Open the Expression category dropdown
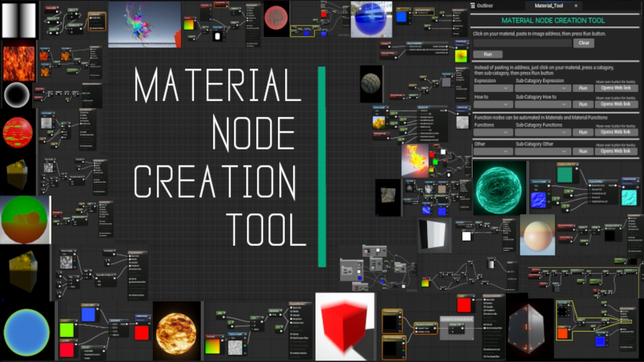This screenshot has height=362, width=644. tap(493, 88)
